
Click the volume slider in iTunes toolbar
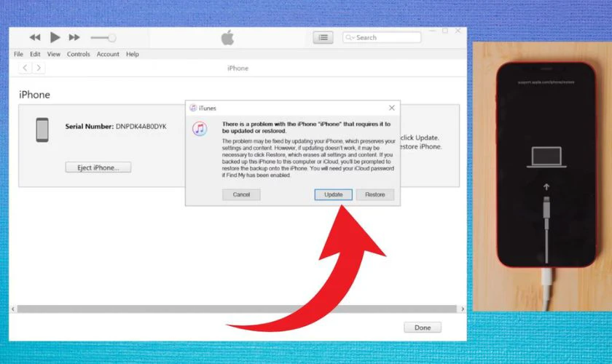[103, 38]
